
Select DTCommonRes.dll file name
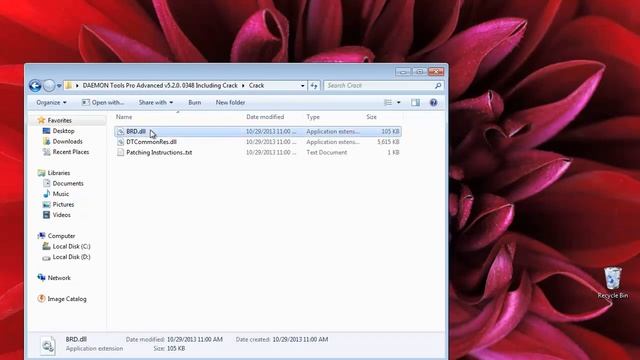coord(151,142)
